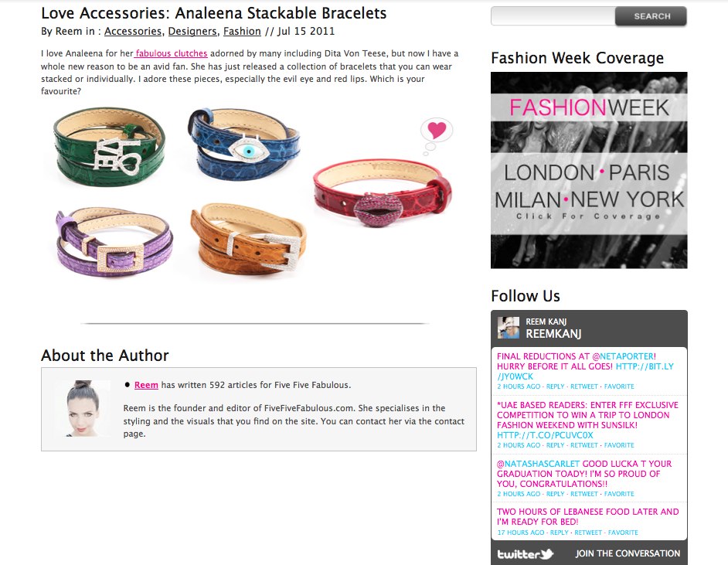Click the blue evil eye bracelet
This screenshot has width=728, height=565.
coord(243,145)
